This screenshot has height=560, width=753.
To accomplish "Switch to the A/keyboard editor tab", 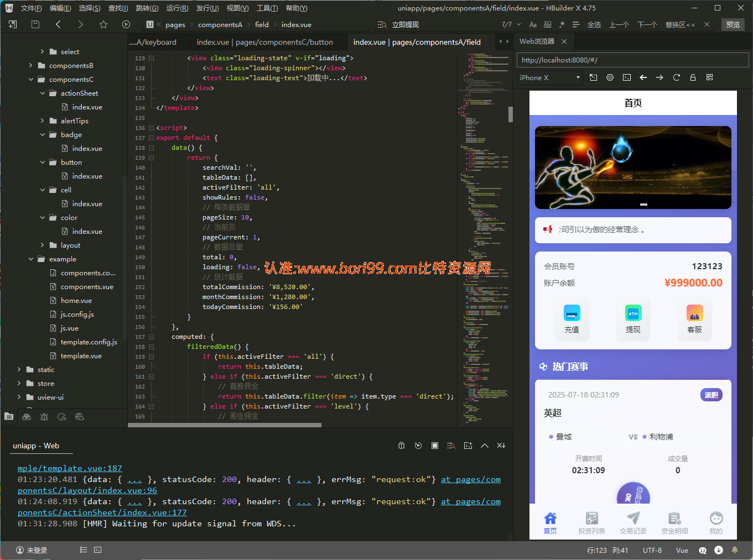I will (152, 42).
